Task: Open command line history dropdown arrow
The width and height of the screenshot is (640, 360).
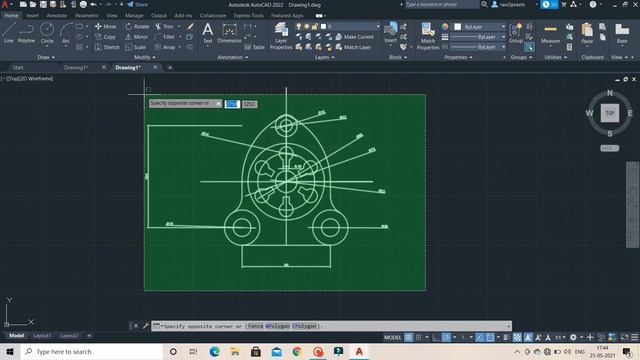Action: [x=508, y=326]
